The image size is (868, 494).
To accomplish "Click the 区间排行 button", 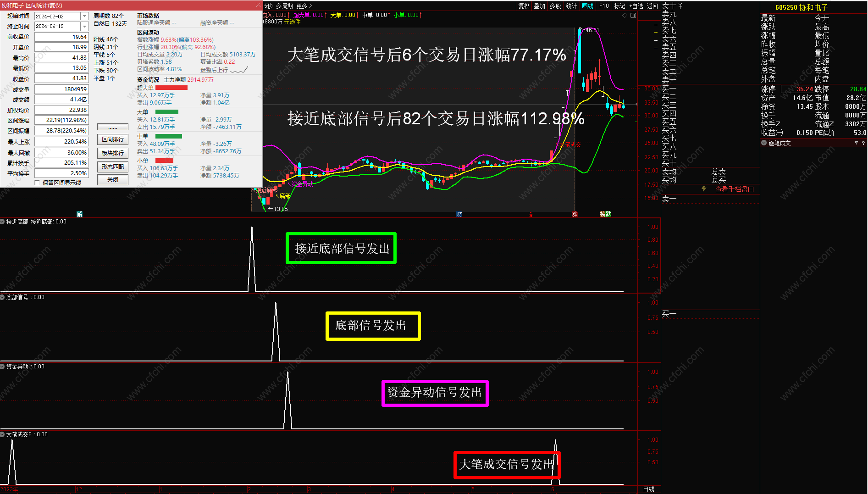I will coord(113,139).
